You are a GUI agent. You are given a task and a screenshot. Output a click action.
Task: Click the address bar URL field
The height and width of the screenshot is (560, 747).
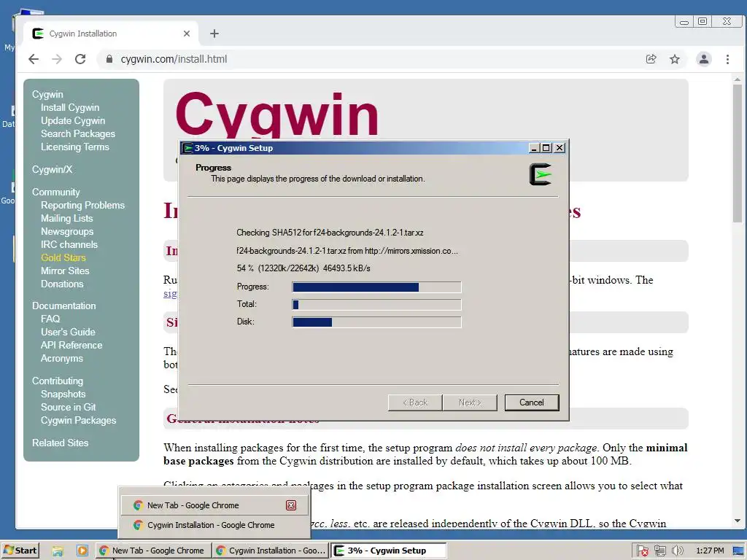pyautogui.click(x=371, y=59)
